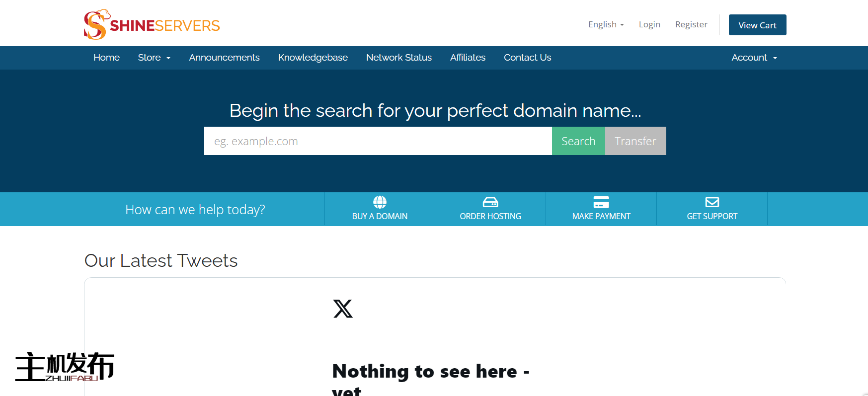Screen dimensions: 868x396
Task: Click the credit card icon for Make Payment
Action: click(601, 202)
